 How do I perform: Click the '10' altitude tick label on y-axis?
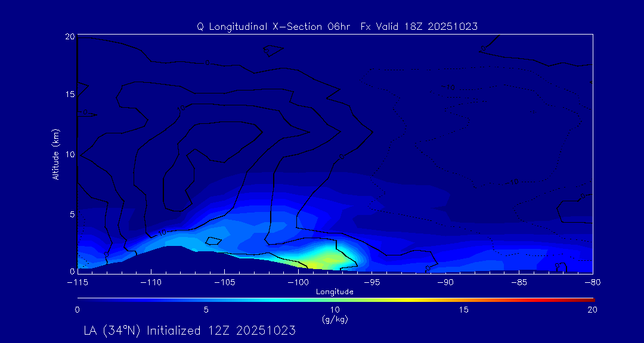(x=69, y=154)
